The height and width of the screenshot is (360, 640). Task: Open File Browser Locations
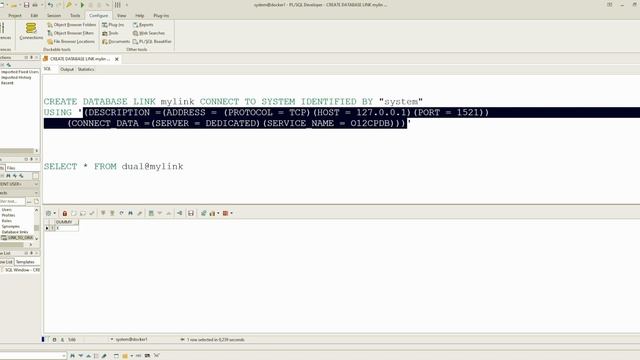[x=71, y=42]
